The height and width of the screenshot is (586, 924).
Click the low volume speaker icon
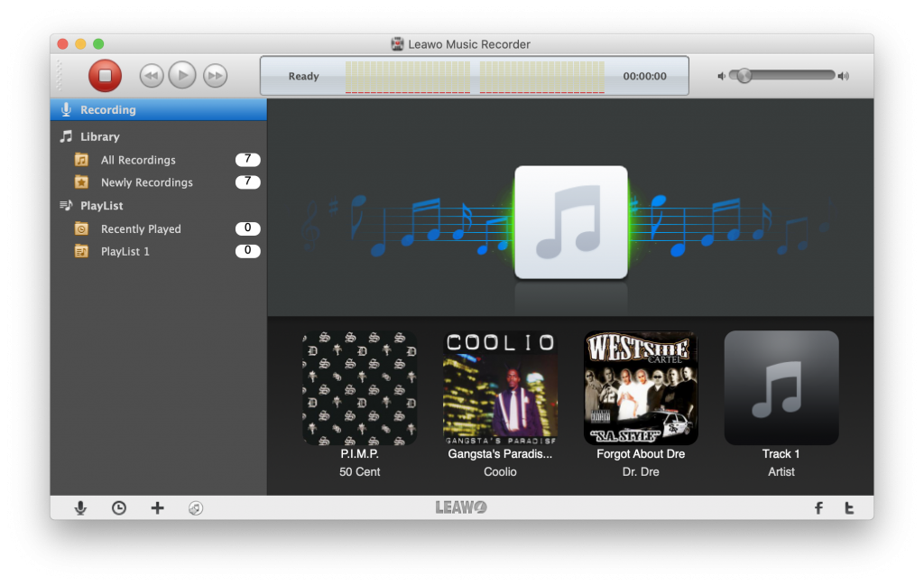721,76
